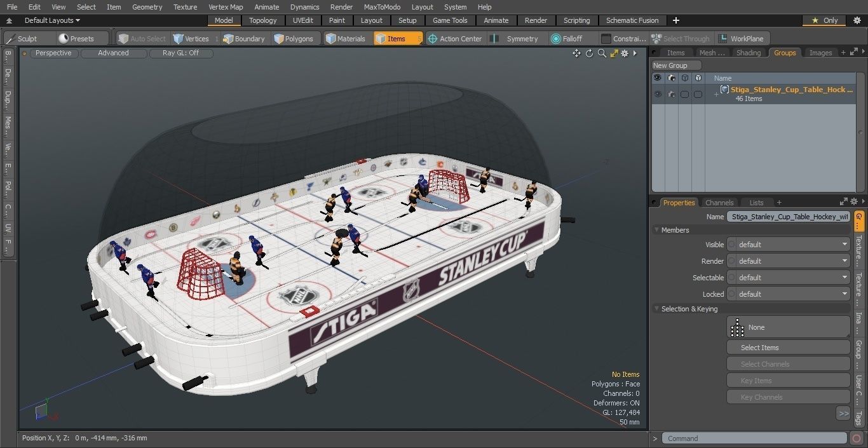This screenshot has height=448, width=868.
Task: Click the render camera column header icon
Action: [x=671, y=78]
